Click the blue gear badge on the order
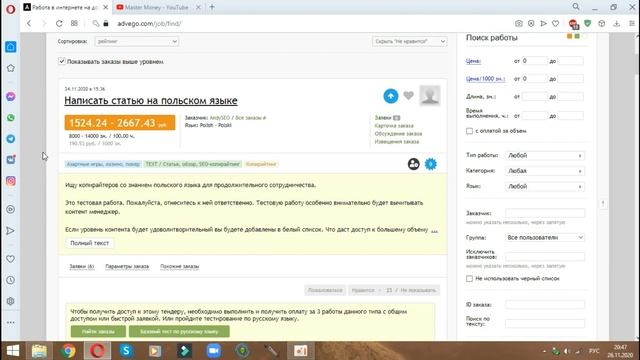640x360 pixels. (x=431, y=164)
